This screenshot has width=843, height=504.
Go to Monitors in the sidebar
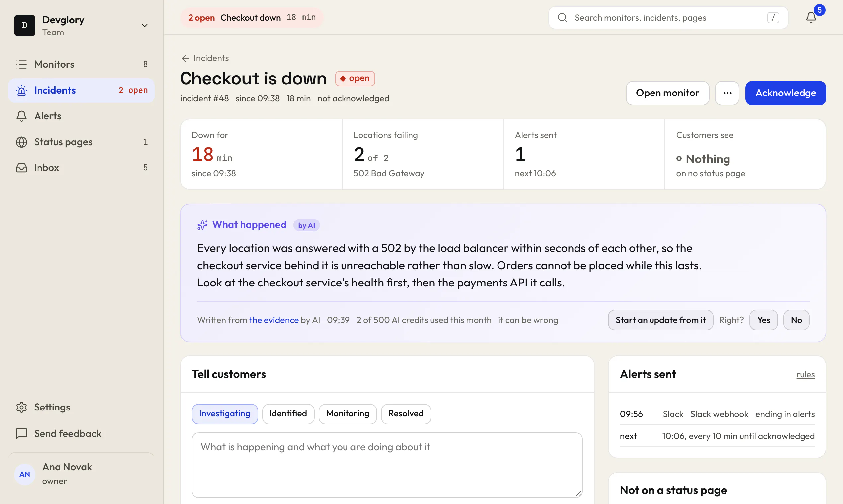[81, 64]
